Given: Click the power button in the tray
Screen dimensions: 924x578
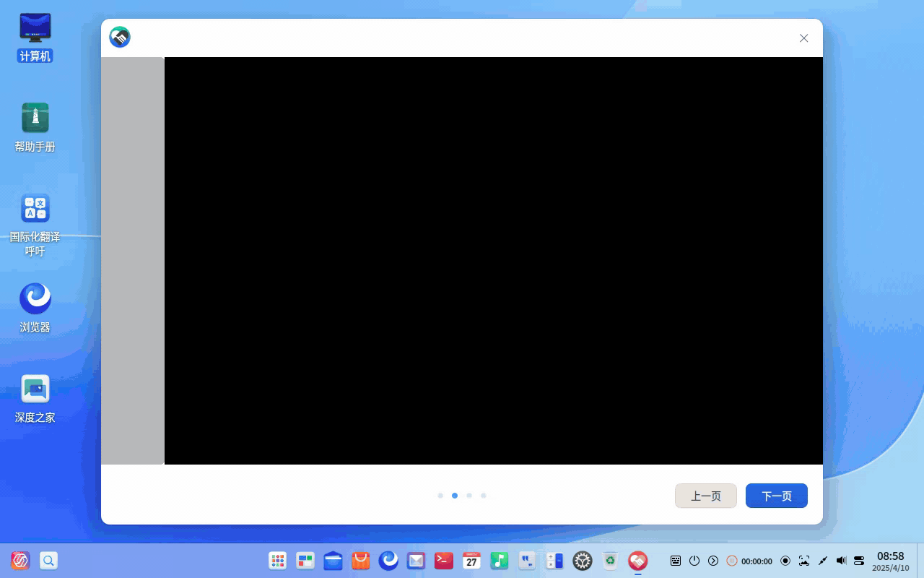Looking at the screenshot, I should (694, 561).
